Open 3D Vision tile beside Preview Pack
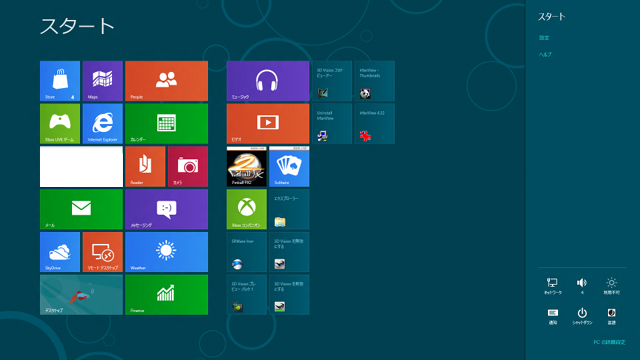Viewport: 640px width, 360px height. point(289,295)
